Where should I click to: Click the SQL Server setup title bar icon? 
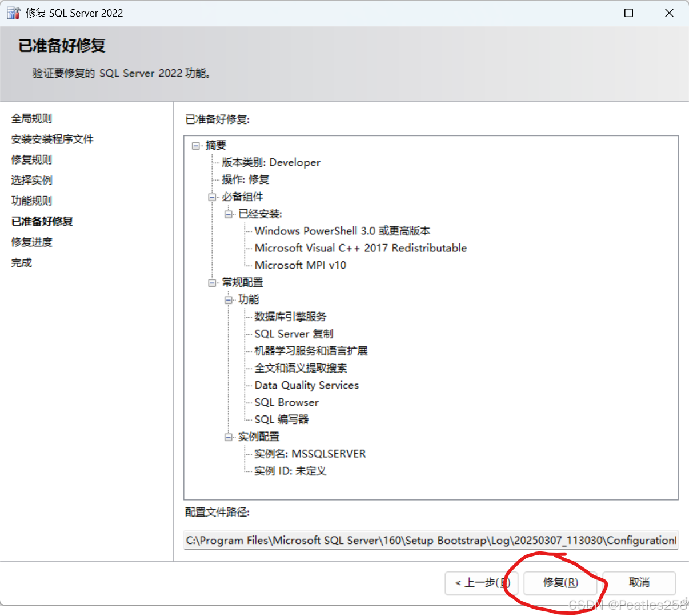point(14,13)
